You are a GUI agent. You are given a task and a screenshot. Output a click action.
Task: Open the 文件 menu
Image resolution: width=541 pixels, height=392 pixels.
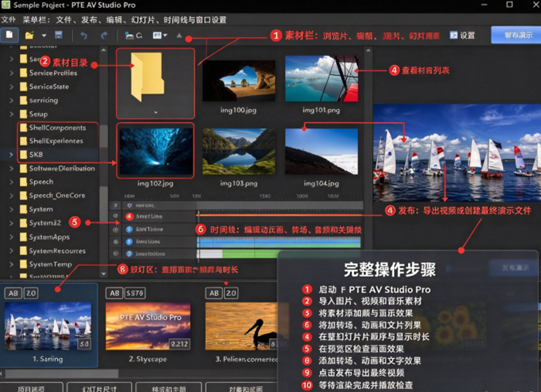click(x=9, y=19)
